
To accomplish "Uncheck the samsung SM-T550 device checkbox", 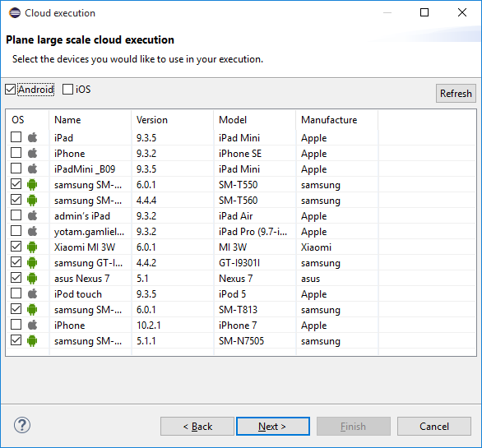I will (16, 184).
